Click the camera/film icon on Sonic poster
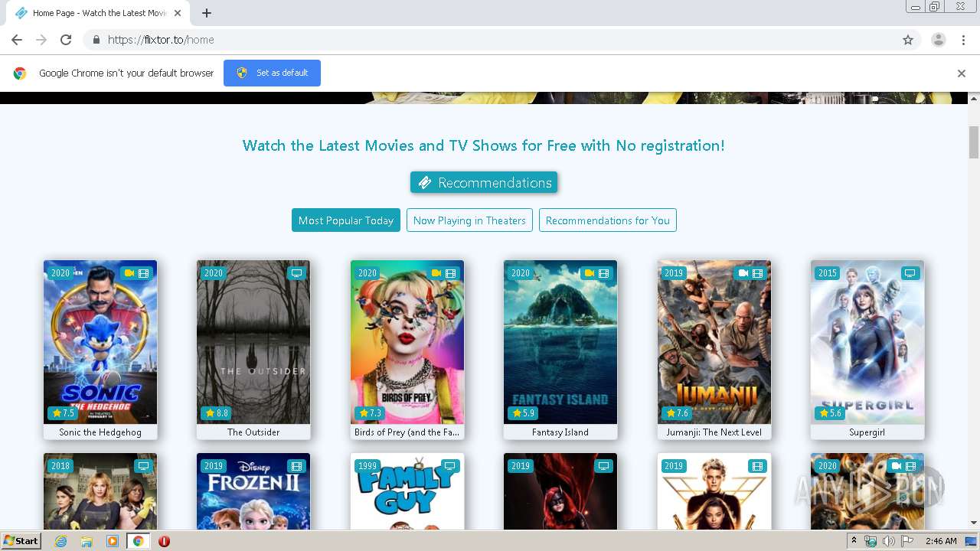The image size is (980, 551). [136, 273]
